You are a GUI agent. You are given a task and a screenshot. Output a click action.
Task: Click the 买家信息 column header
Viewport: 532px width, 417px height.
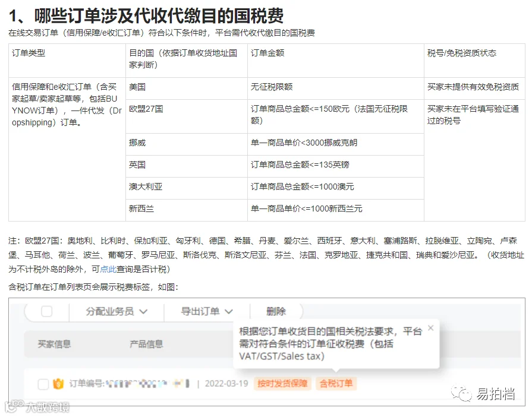point(54,344)
